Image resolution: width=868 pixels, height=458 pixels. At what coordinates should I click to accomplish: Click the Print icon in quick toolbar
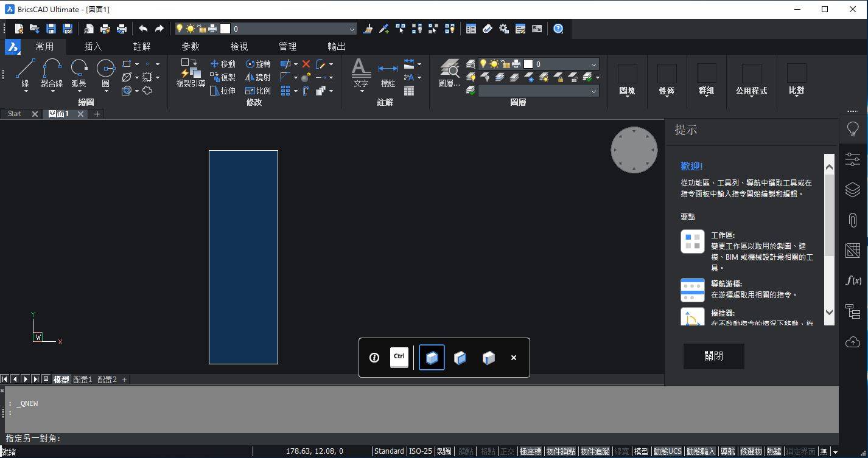[x=121, y=29]
